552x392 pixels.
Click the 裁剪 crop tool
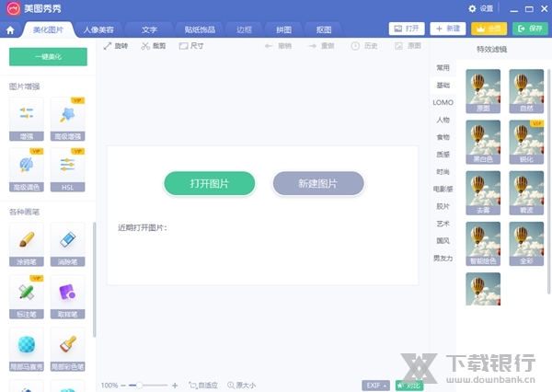click(x=154, y=46)
